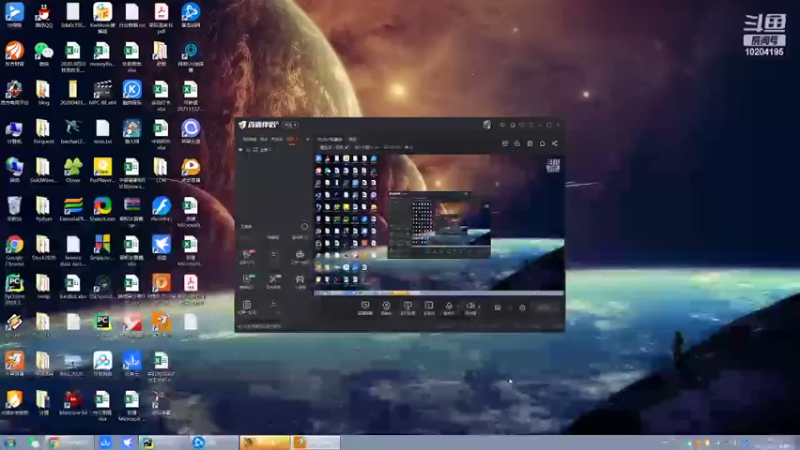800x450 pixels.
Task: Open the blue K music player shortcut
Action: [x=132, y=92]
